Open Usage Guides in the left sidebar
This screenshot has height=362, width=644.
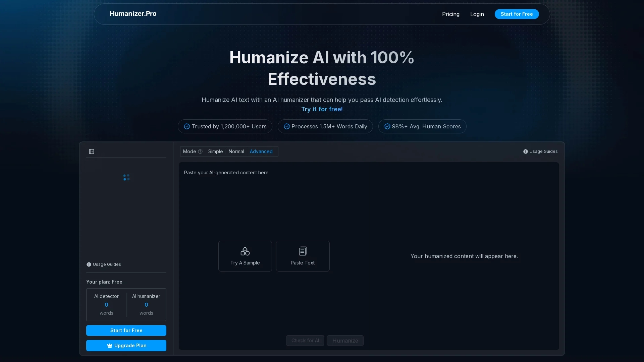click(x=104, y=264)
